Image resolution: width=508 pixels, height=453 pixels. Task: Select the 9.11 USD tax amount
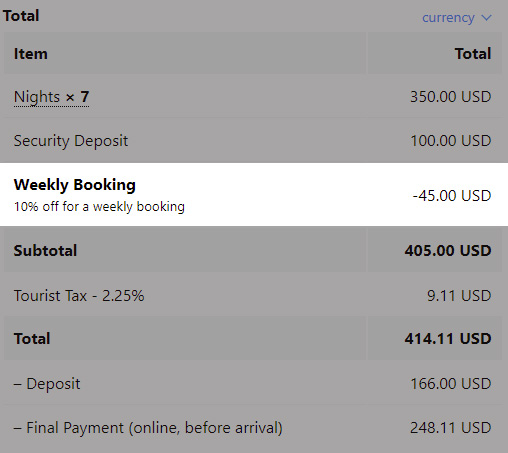459,296
